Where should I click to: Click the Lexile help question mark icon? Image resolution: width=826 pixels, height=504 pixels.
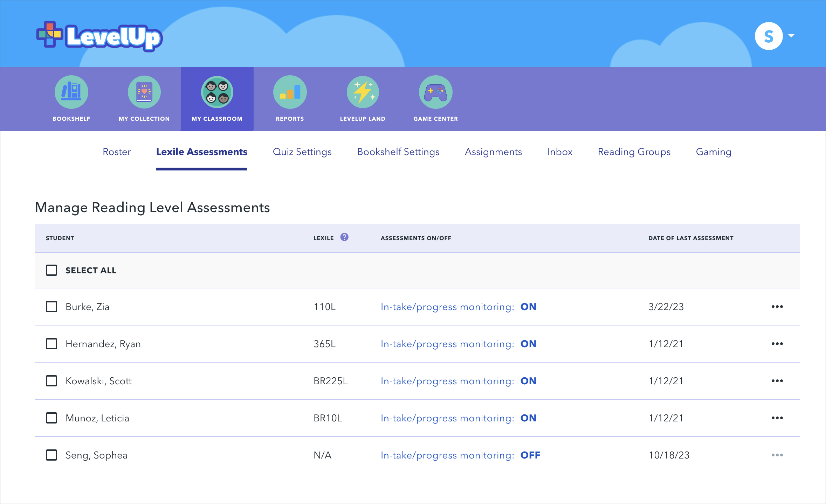[344, 237]
